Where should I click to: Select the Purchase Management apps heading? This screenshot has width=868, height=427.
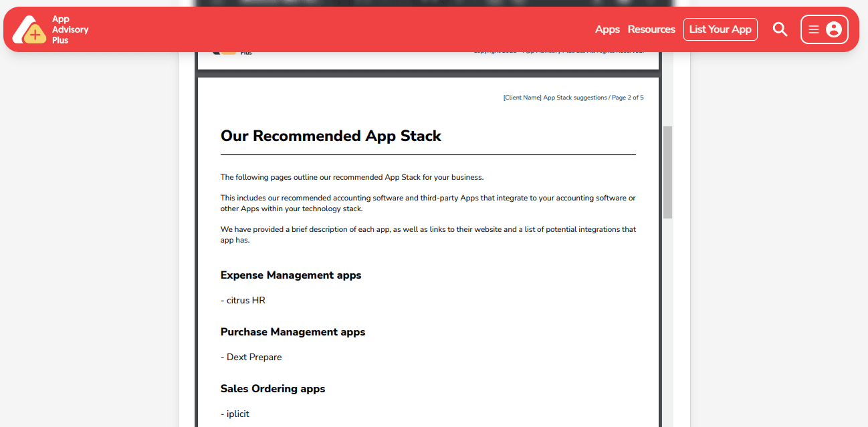(293, 332)
